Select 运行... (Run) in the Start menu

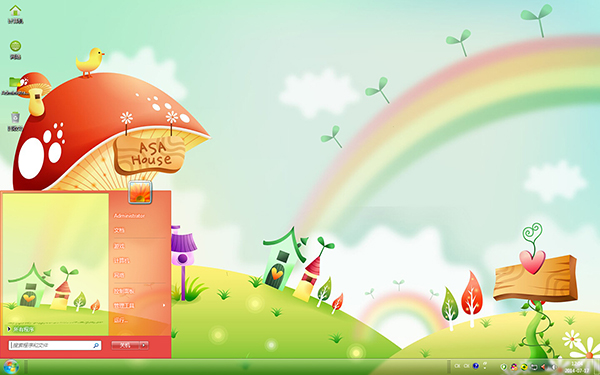[121, 320]
